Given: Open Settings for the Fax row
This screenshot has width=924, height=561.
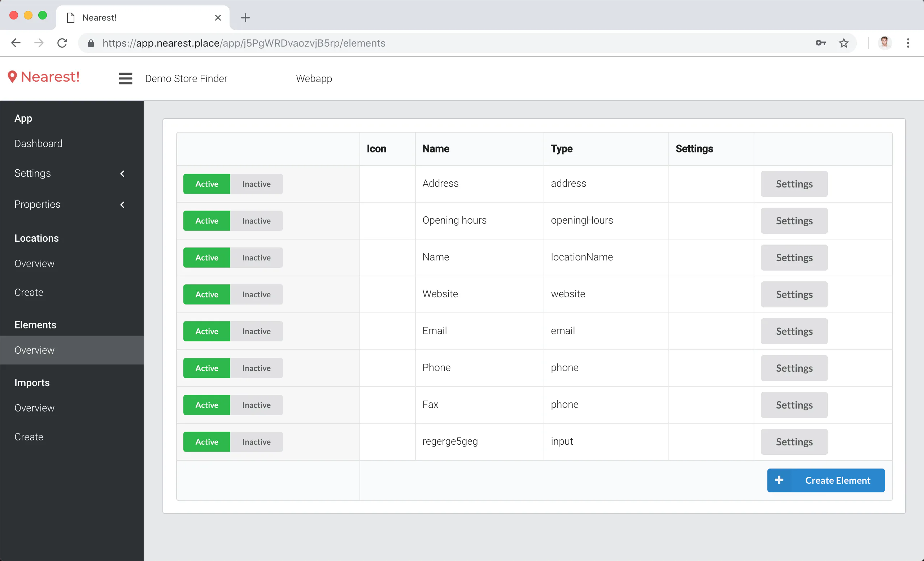Looking at the screenshot, I should tap(794, 405).
